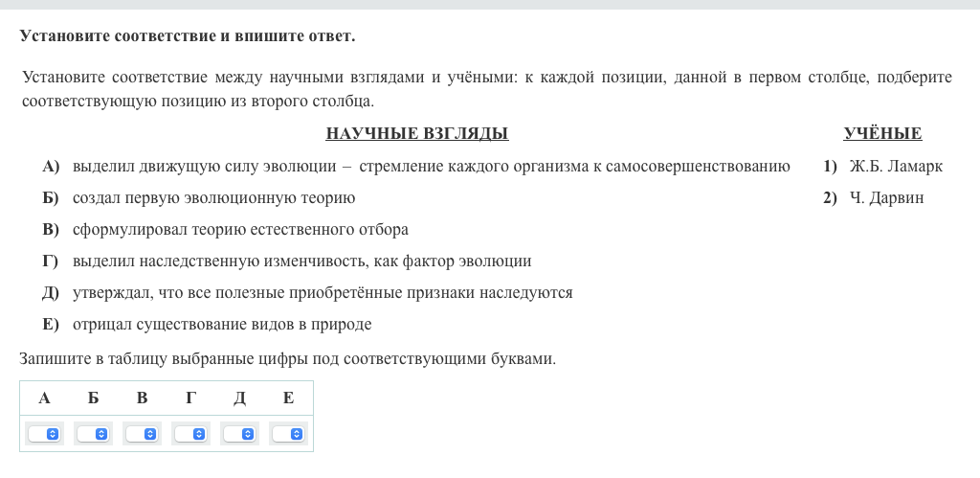The image size is (980, 478).
Task: Click the НАУЧНЫЕ ВЗГЛЯДЫ column heading
Action: [x=416, y=134]
